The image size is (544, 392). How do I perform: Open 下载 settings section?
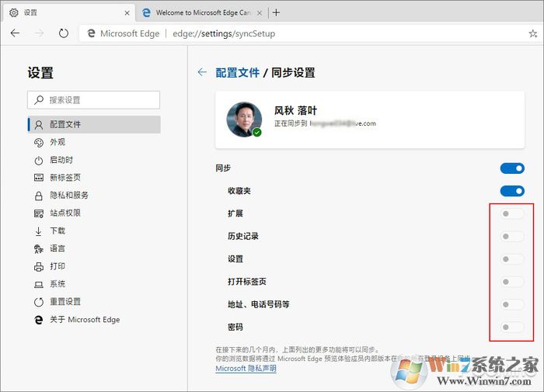[x=94, y=231]
